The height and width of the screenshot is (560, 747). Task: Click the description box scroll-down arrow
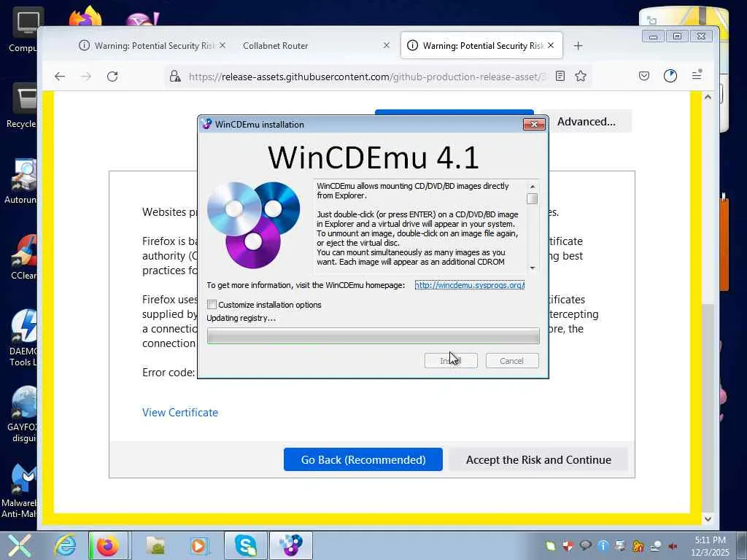[532, 268]
